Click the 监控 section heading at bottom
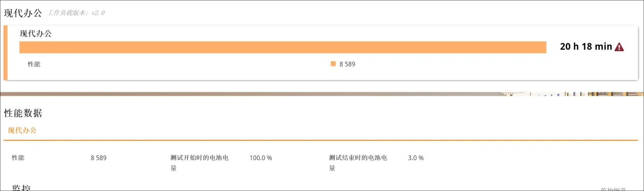 click(21, 188)
